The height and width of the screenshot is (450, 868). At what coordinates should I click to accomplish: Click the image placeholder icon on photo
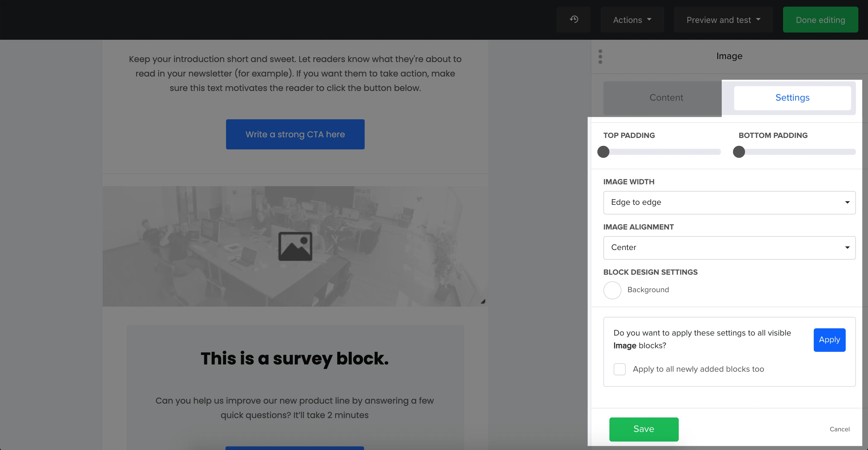pyautogui.click(x=295, y=246)
